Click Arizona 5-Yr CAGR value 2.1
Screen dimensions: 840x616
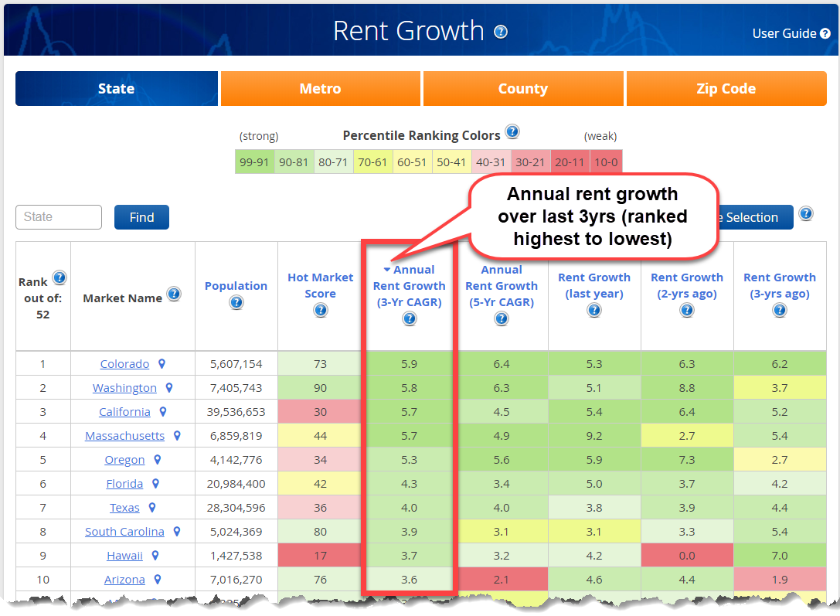tap(502, 580)
